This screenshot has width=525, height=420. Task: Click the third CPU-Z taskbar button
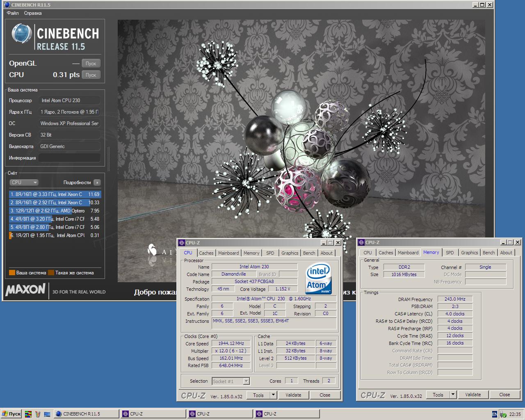pyautogui.click(x=287, y=414)
